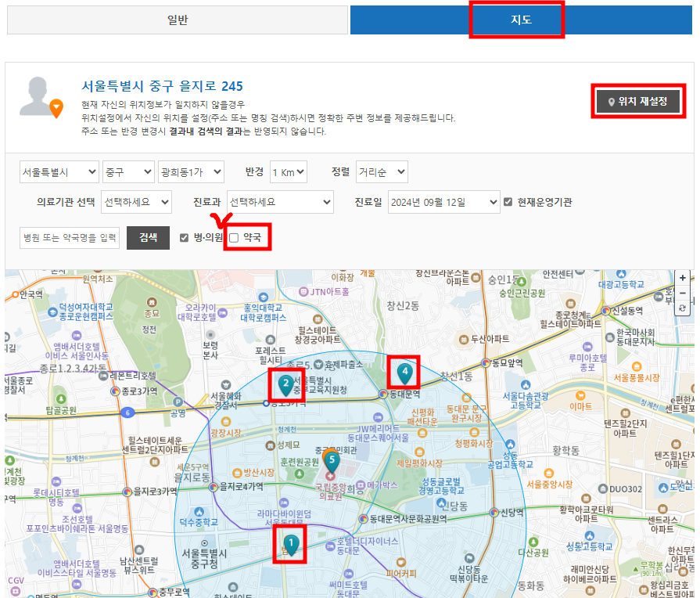
Task: Click the 방산시장 market map icon
Action: point(238,473)
